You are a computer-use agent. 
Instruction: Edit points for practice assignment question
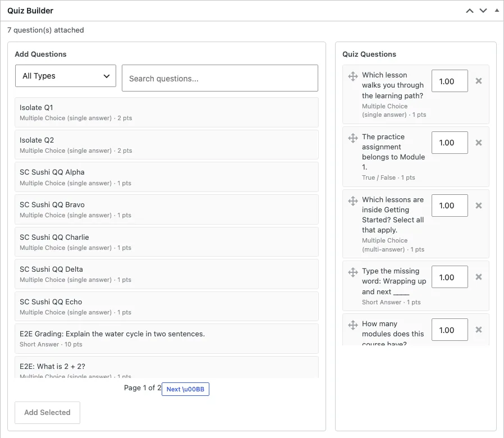[450, 143]
